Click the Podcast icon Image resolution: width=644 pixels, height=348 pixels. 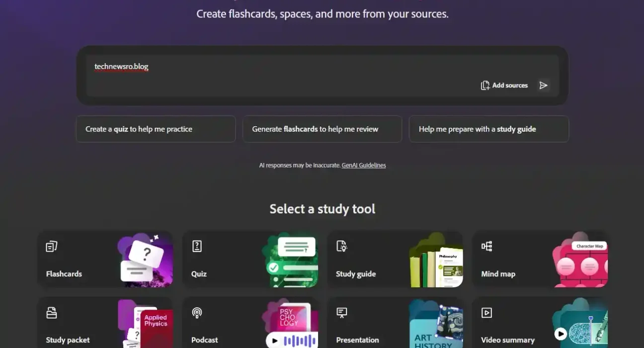pyautogui.click(x=197, y=313)
